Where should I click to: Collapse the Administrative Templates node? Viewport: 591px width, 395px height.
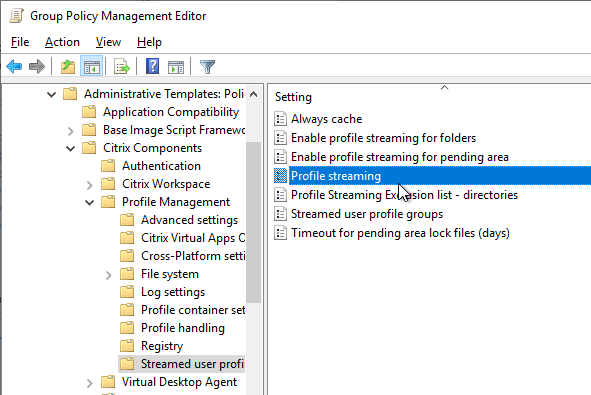(52, 94)
